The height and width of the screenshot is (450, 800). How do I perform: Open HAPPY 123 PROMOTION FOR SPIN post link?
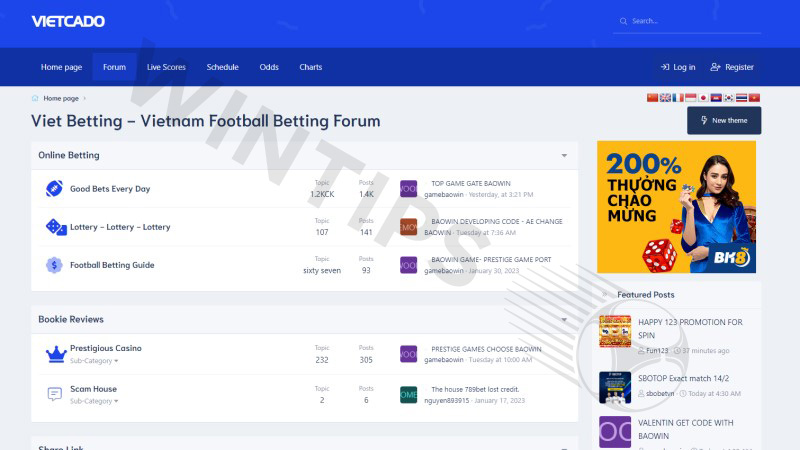pyautogui.click(x=690, y=329)
